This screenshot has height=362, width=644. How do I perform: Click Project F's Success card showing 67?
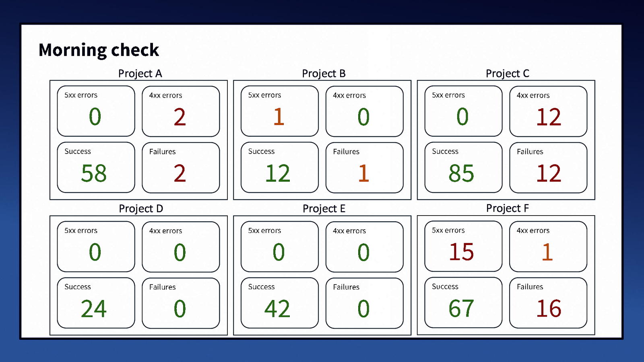click(463, 302)
